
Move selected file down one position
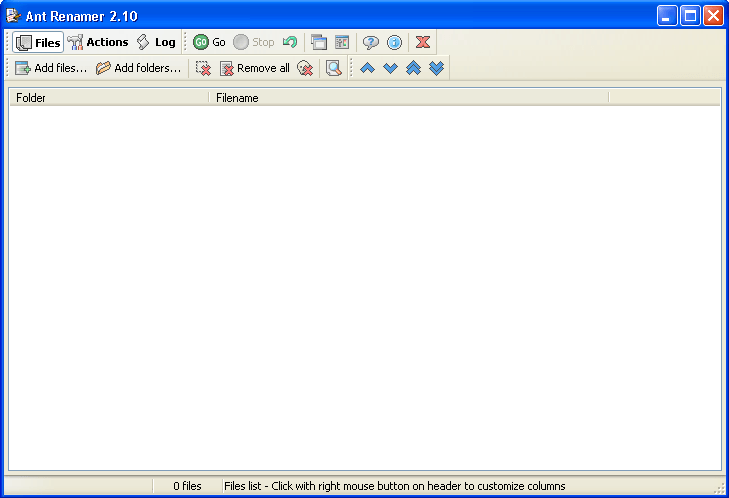[x=391, y=68]
